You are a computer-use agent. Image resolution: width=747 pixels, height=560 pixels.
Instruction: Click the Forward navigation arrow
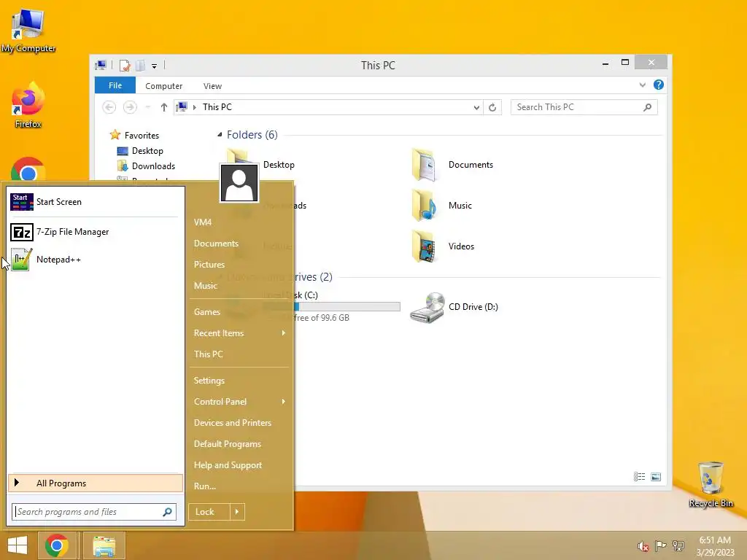click(130, 107)
